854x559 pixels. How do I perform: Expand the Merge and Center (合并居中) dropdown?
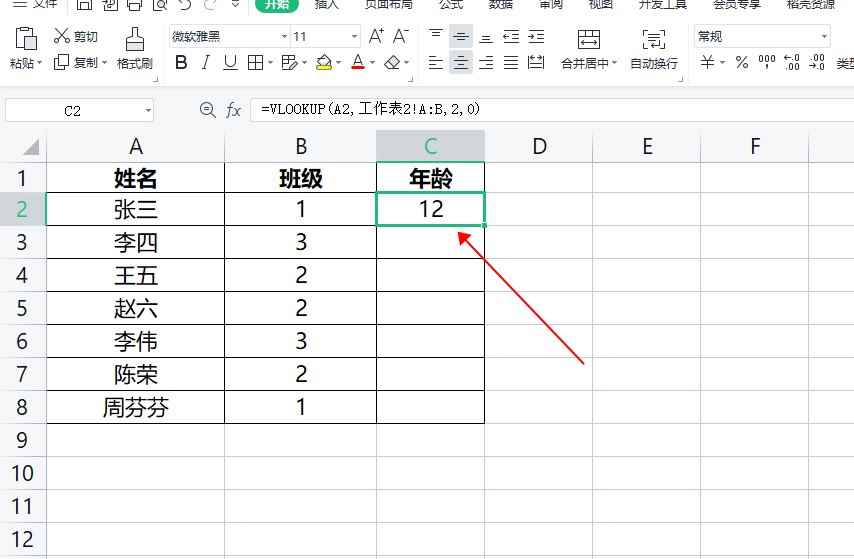coord(614,63)
